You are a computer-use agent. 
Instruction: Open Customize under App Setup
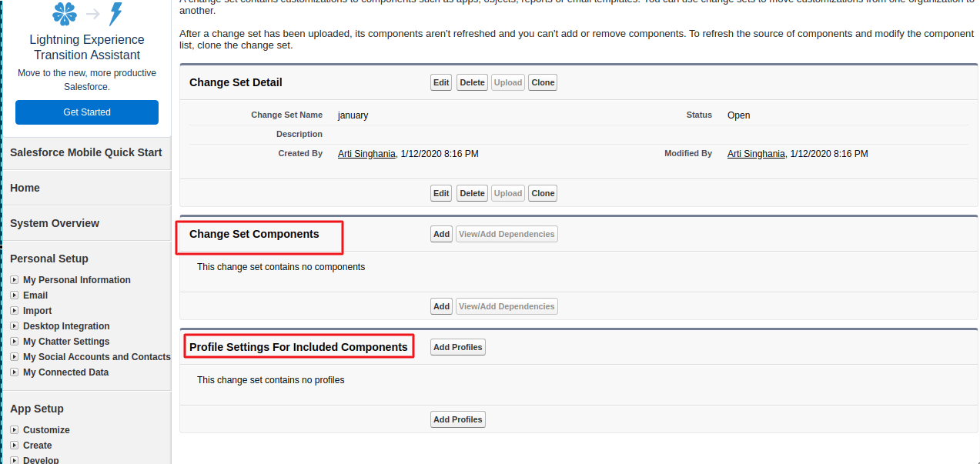click(46, 430)
